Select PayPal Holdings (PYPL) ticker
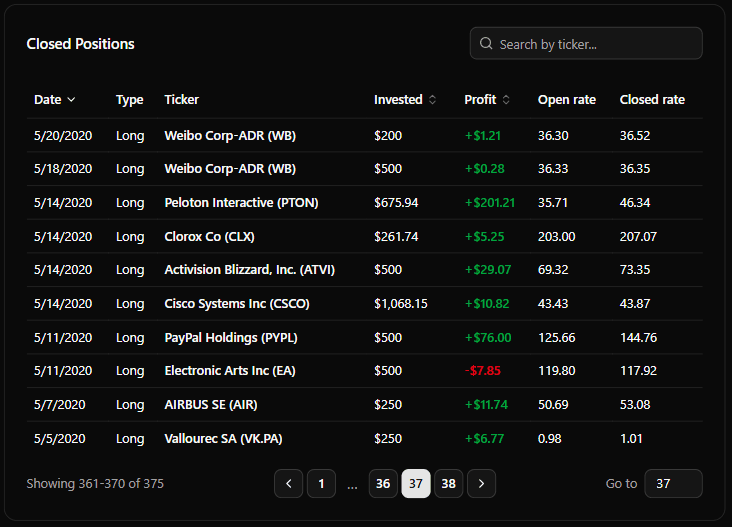This screenshot has width=732, height=527. pos(231,337)
